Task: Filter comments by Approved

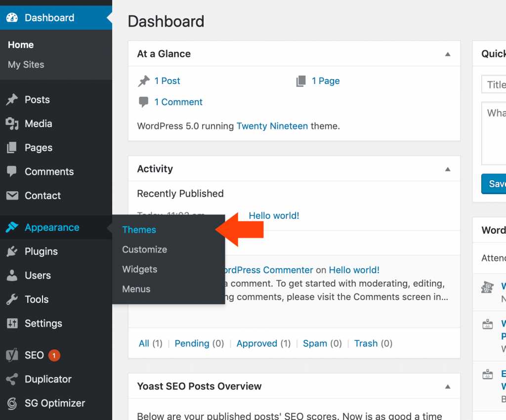Action: [257, 343]
